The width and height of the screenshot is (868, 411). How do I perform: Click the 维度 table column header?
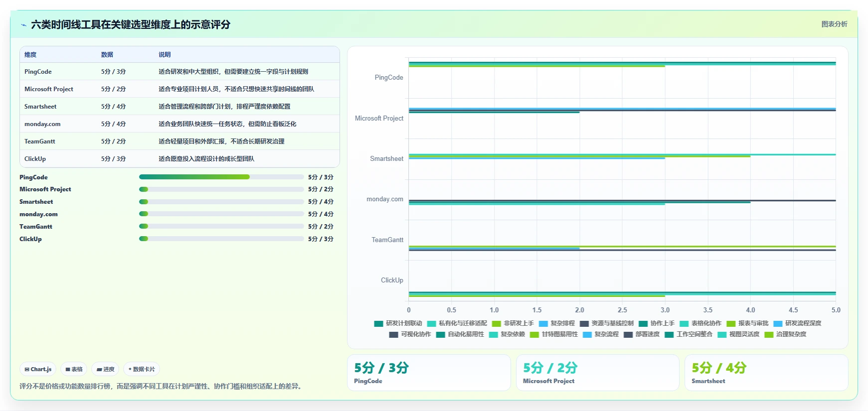point(30,55)
